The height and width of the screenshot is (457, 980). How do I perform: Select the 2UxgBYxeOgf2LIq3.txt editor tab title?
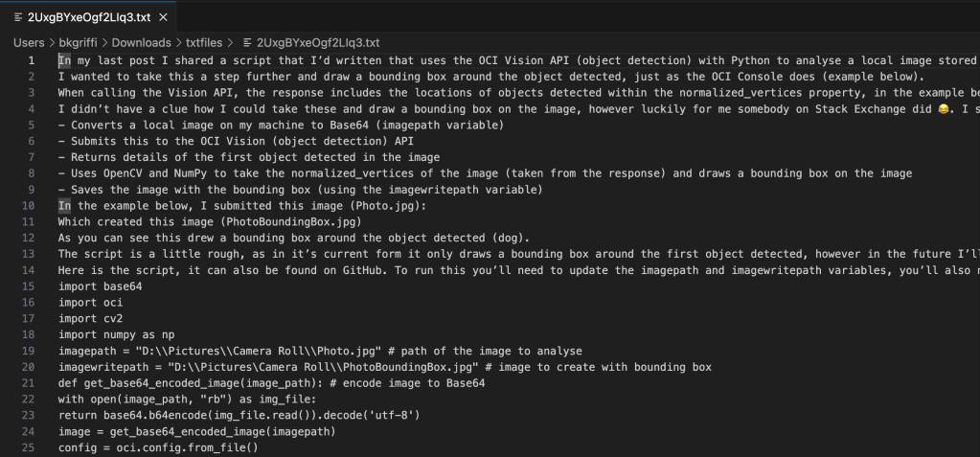90,17
